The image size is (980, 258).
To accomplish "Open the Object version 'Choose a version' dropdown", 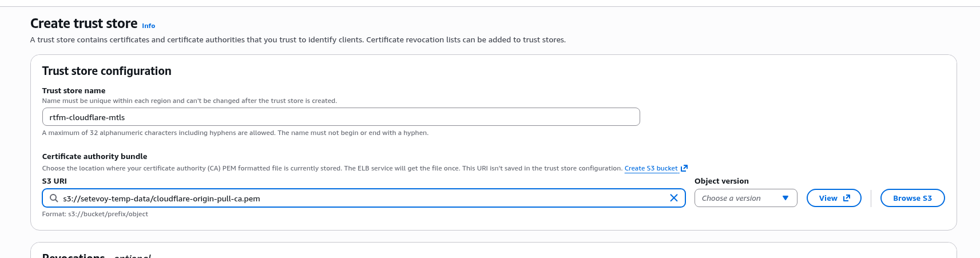I will coord(738,198).
